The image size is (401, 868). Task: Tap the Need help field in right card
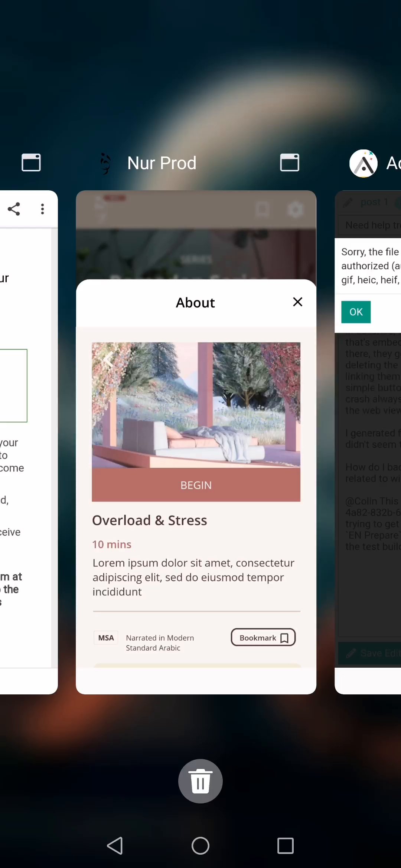coord(370,225)
